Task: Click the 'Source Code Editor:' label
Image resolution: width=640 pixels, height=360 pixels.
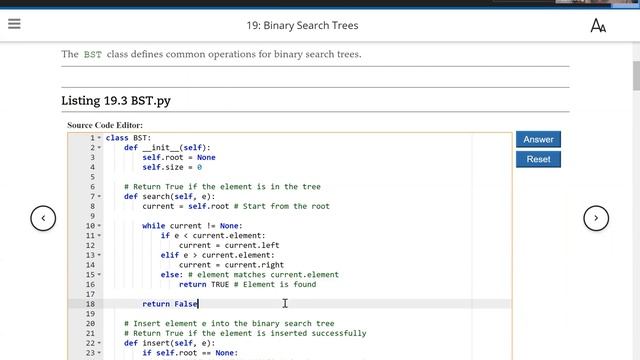Action: coord(105,125)
